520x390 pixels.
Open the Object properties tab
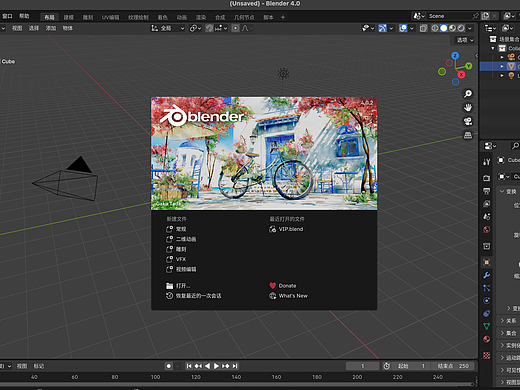click(x=487, y=262)
